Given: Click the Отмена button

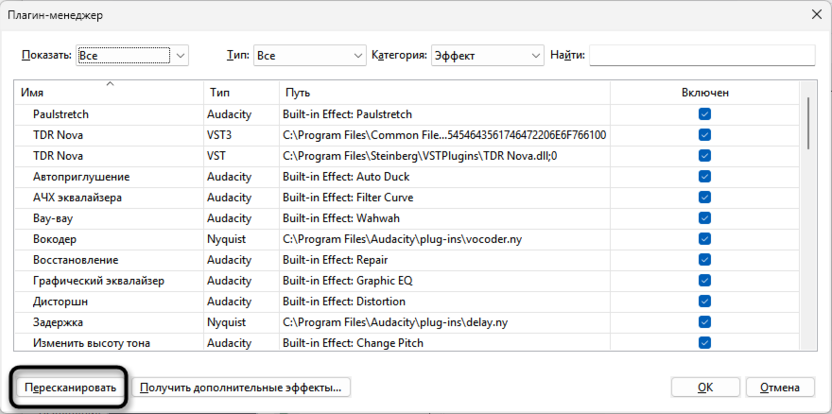Looking at the screenshot, I should point(780,387).
